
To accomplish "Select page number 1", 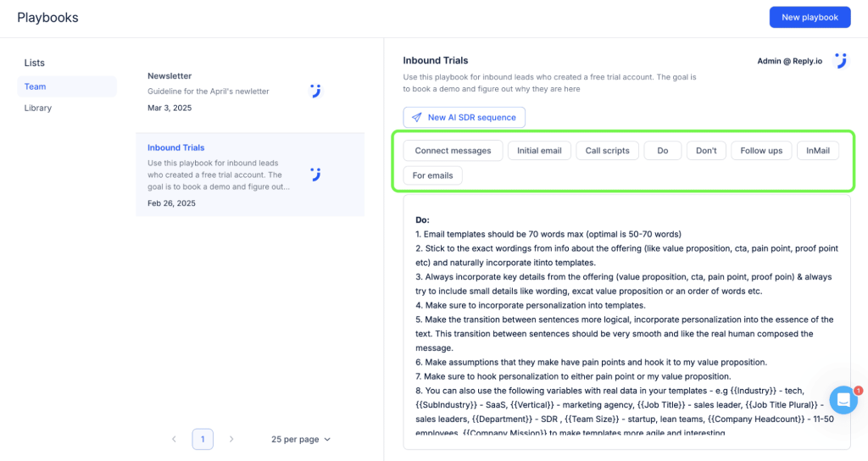I will 203,439.
